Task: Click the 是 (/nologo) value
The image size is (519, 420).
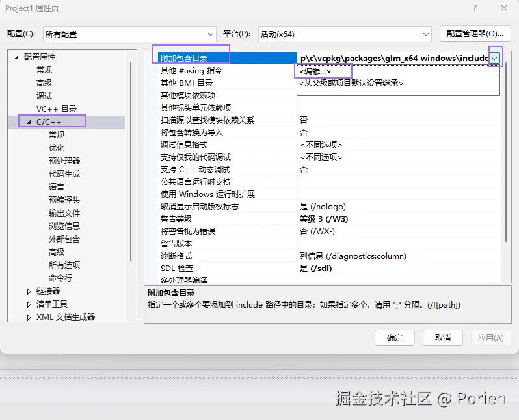Action: (x=323, y=207)
